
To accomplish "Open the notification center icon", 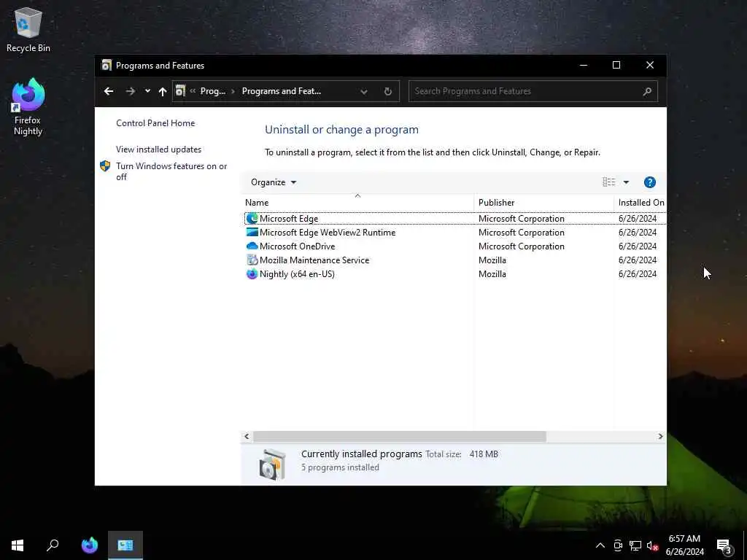I will coord(724,546).
